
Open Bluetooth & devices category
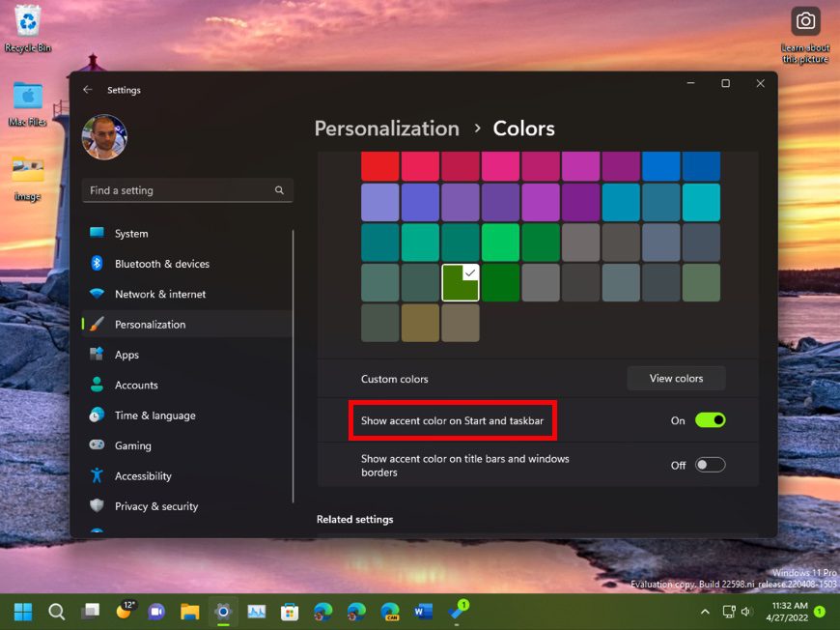coord(187,264)
